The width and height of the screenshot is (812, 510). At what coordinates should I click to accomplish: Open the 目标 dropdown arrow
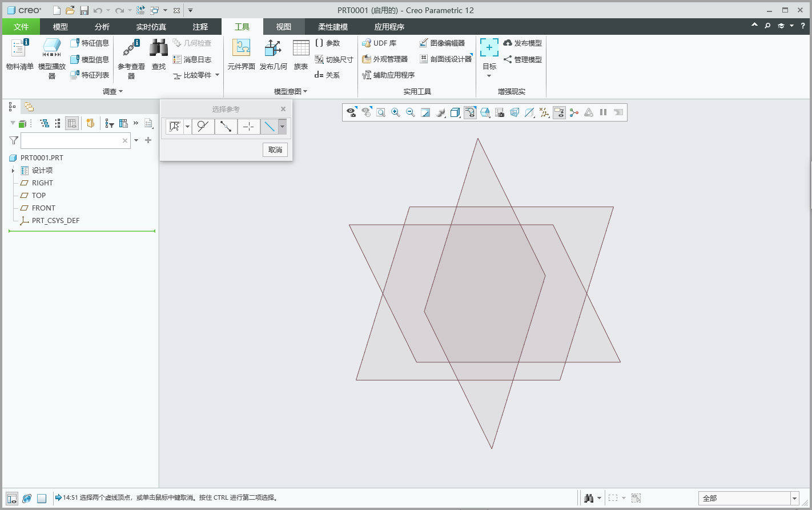click(489, 76)
